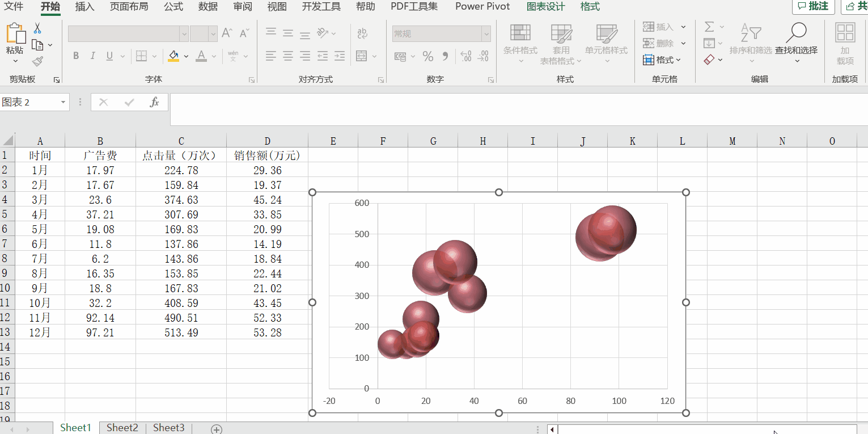Open the number format dropdown

point(486,34)
